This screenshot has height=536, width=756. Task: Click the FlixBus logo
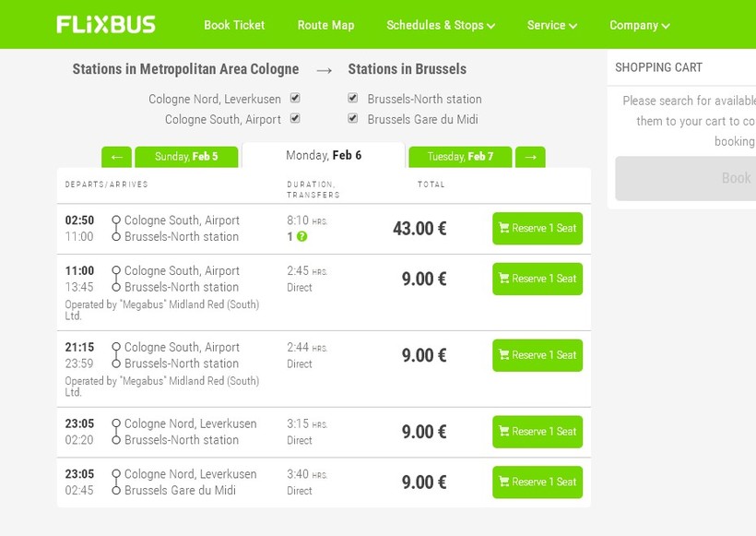[106, 25]
